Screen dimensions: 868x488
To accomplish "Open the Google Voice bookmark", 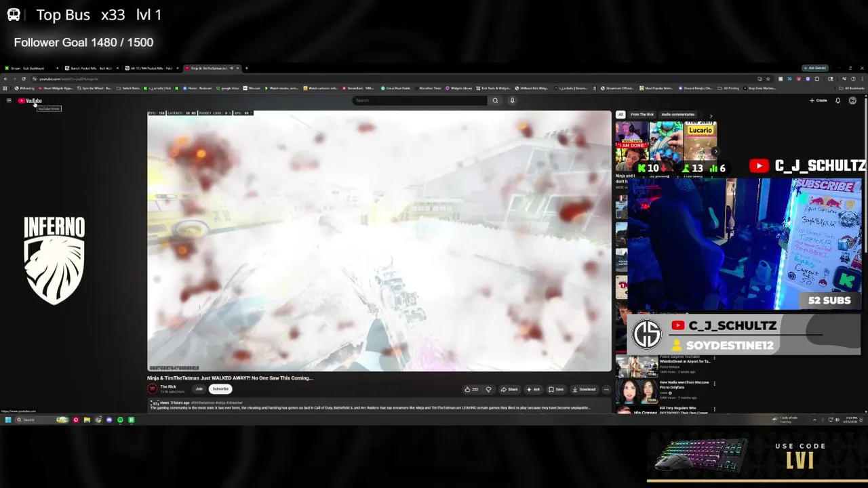I will (227, 88).
